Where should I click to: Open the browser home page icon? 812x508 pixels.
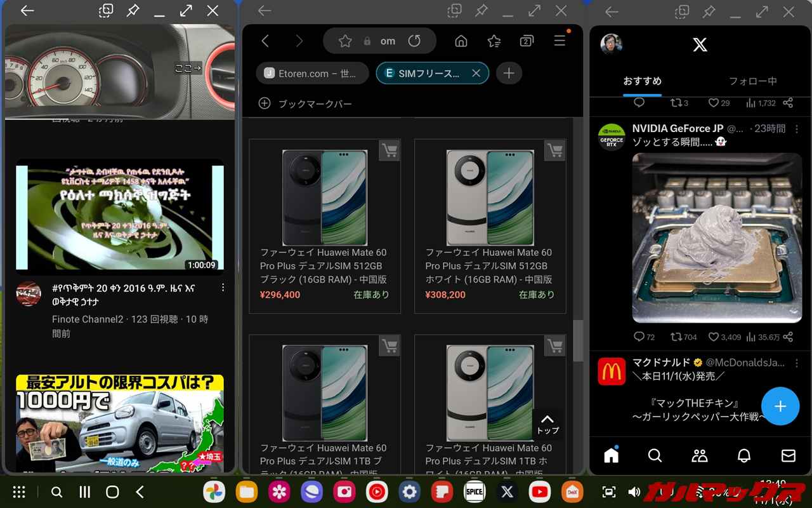point(461,41)
